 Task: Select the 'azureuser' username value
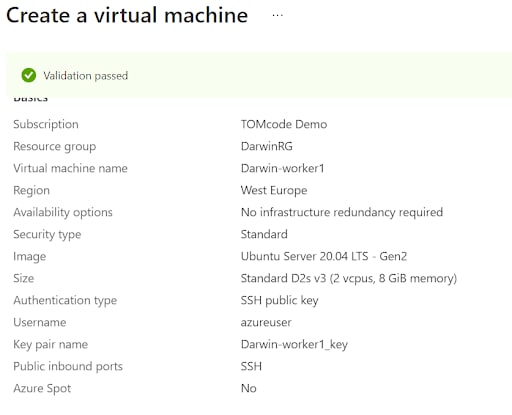click(x=266, y=322)
